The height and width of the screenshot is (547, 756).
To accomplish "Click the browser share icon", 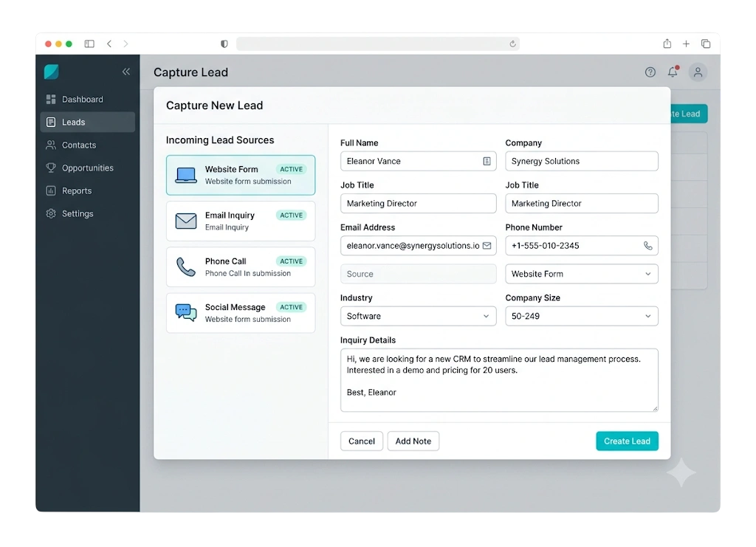I will (x=667, y=44).
